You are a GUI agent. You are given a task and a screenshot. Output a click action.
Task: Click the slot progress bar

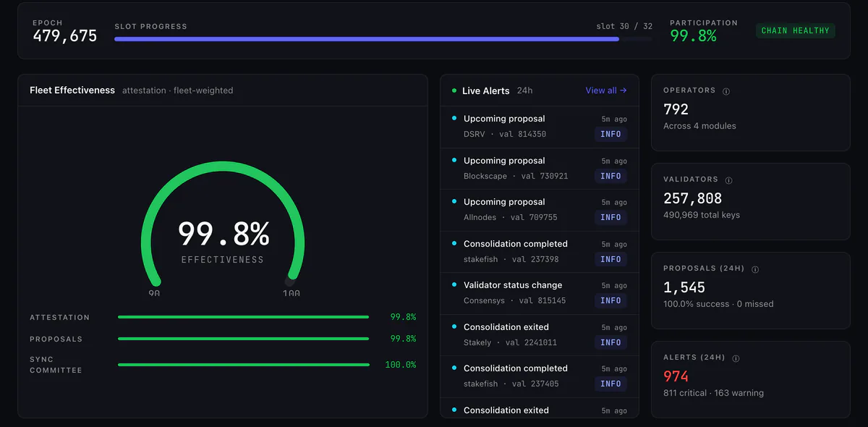[x=383, y=39]
